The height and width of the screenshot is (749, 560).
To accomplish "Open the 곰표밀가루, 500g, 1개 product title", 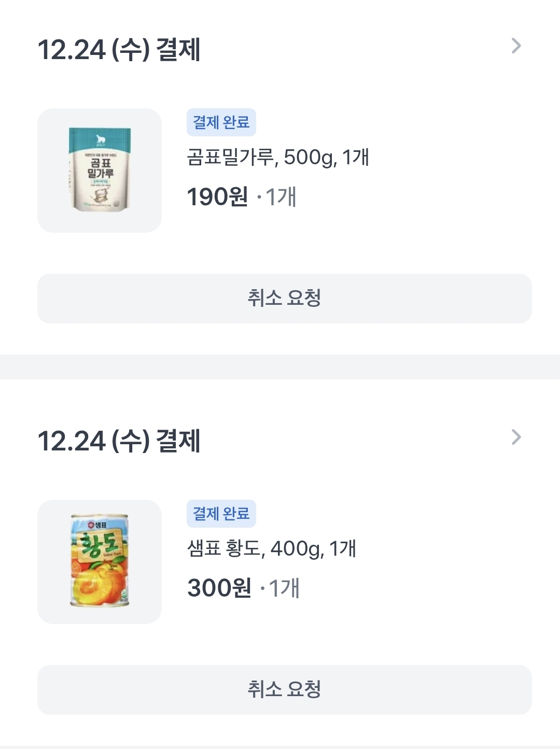I will tap(278, 157).
